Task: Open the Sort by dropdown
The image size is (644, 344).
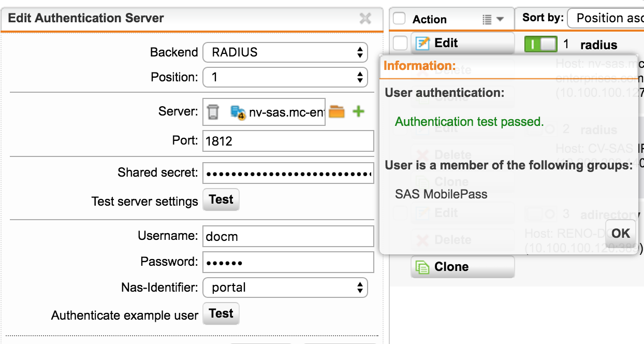Action: click(606, 18)
